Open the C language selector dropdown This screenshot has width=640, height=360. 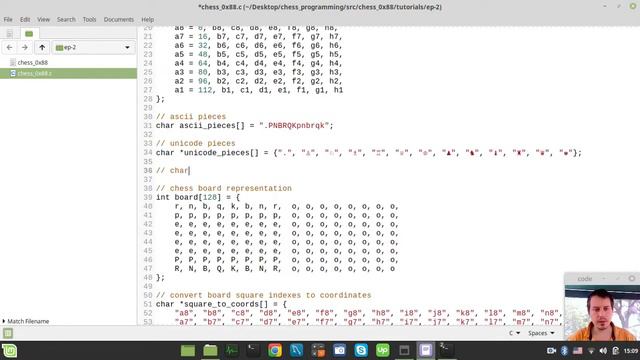[x=514, y=333]
